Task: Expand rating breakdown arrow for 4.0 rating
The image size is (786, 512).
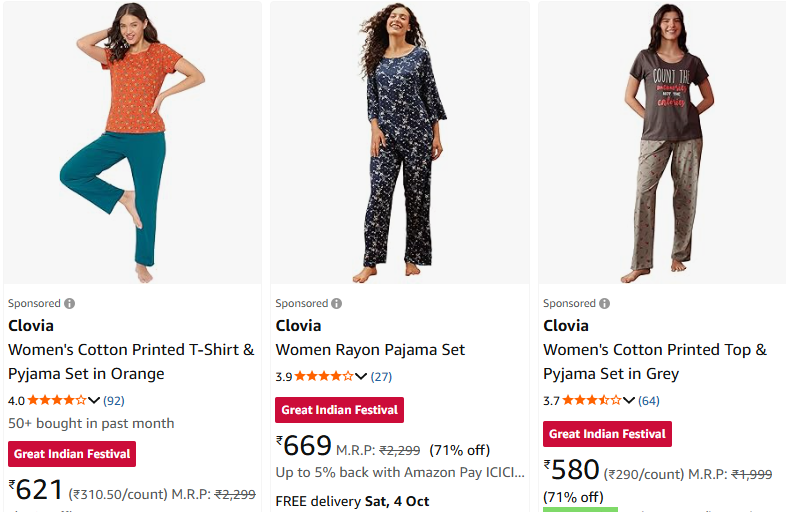Action: point(94,400)
